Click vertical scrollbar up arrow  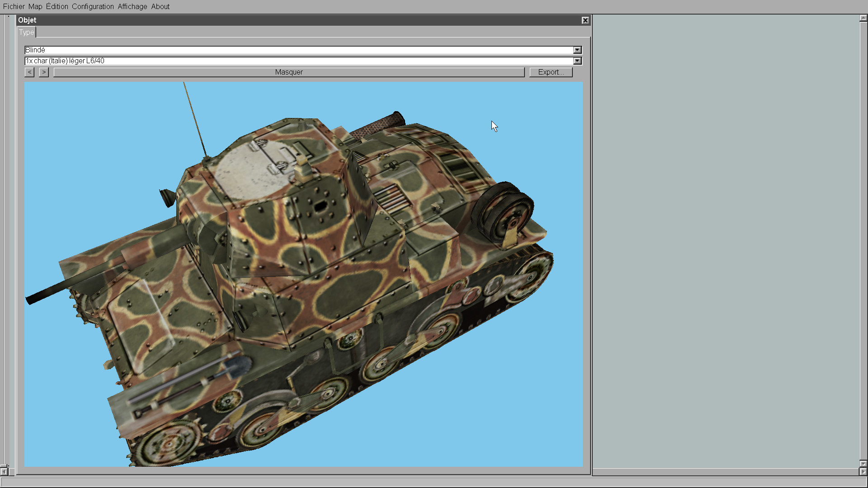(x=863, y=19)
